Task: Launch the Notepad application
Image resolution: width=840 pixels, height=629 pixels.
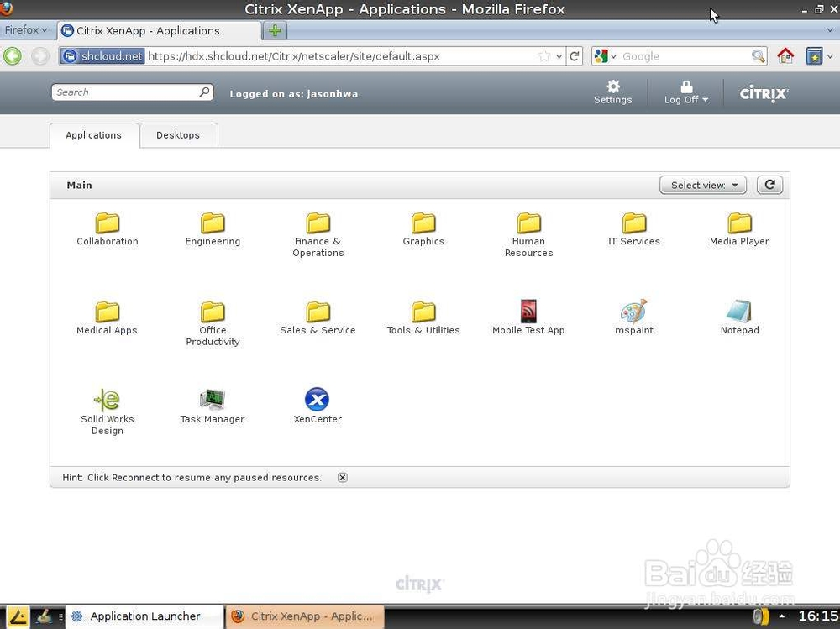Action: point(739,318)
